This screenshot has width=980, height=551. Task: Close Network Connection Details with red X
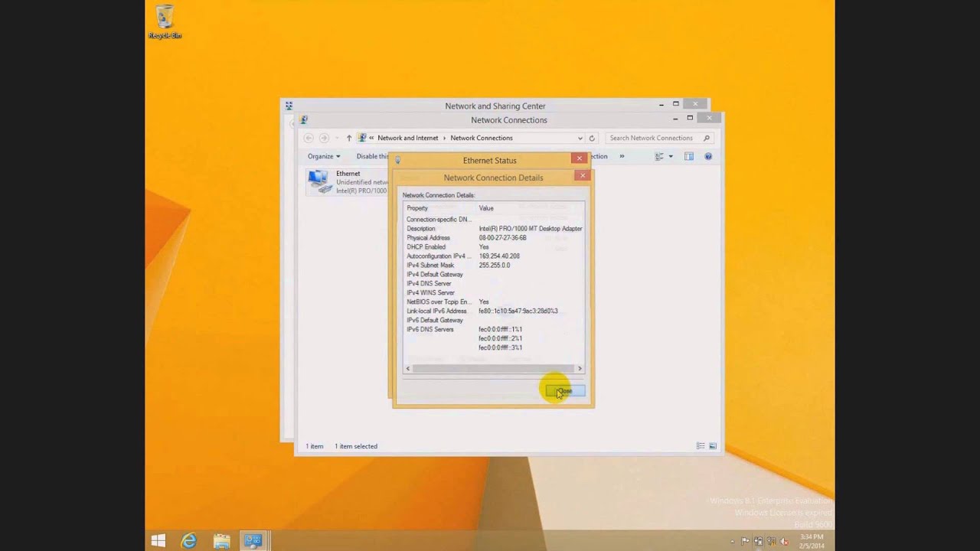(x=583, y=175)
